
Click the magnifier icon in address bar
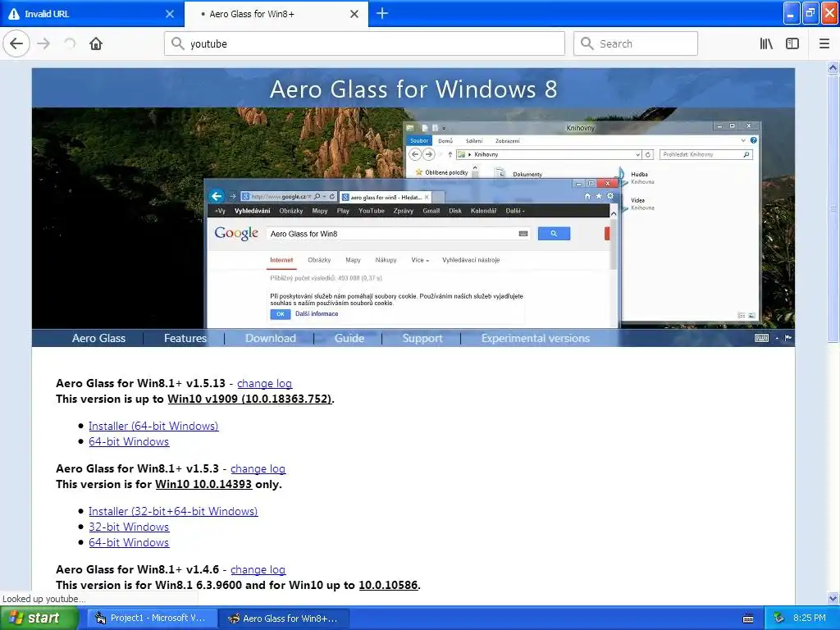point(178,43)
